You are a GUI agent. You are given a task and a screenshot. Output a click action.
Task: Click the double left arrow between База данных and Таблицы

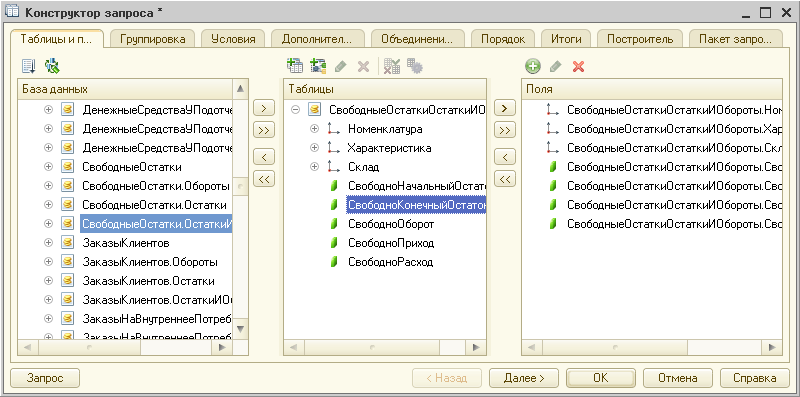pyautogui.click(x=264, y=179)
